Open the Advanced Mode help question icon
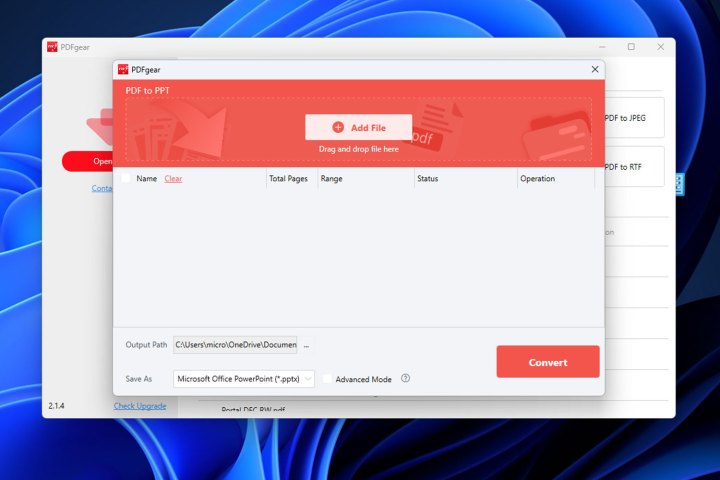 pyautogui.click(x=405, y=378)
